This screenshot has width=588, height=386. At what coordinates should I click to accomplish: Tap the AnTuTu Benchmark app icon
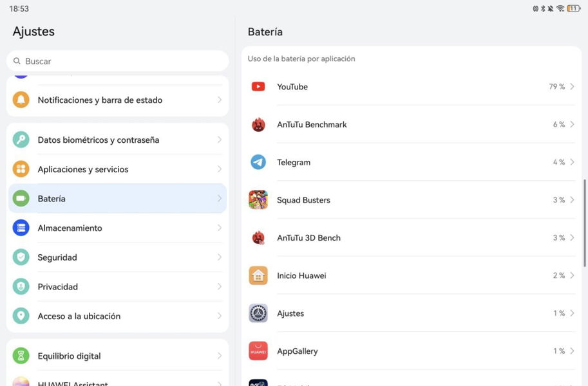tap(258, 125)
